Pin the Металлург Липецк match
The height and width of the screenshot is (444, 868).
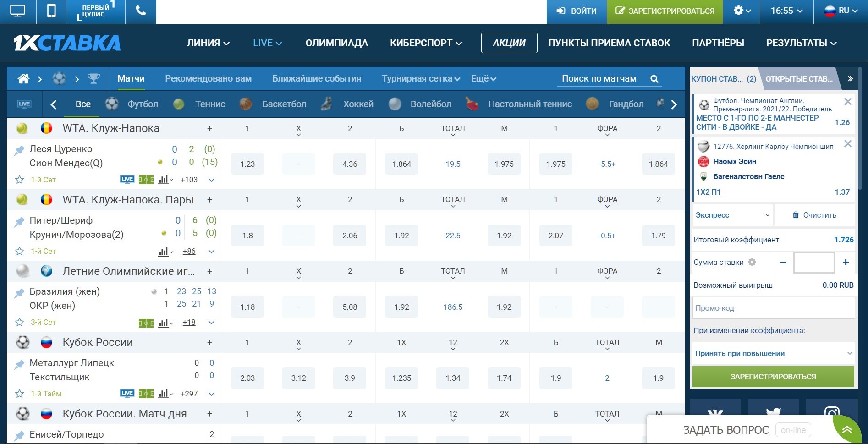[x=19, y=364]
